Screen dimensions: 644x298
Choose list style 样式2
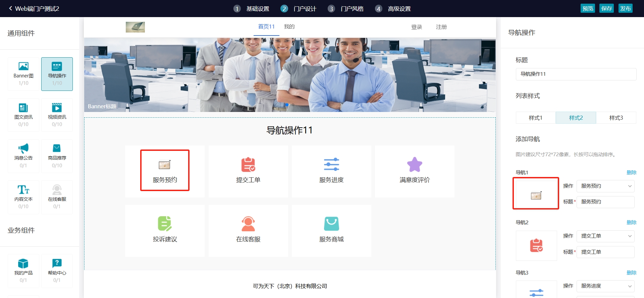576,118
